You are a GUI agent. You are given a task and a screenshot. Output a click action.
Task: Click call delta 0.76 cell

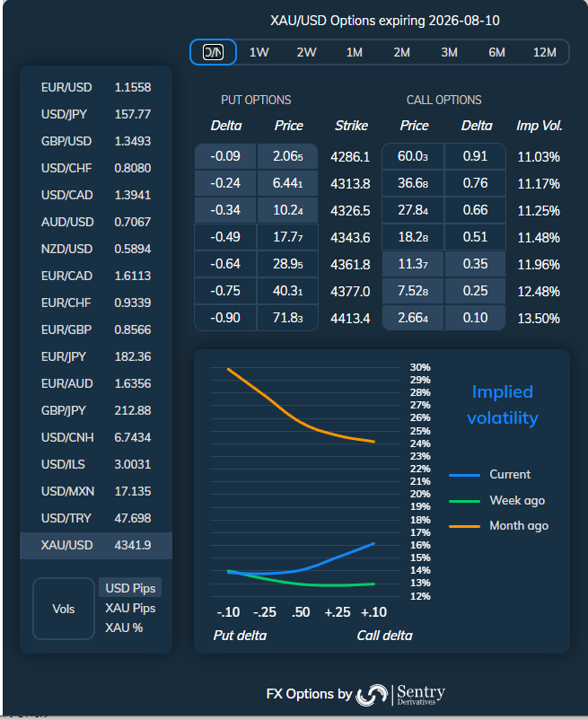475,184
